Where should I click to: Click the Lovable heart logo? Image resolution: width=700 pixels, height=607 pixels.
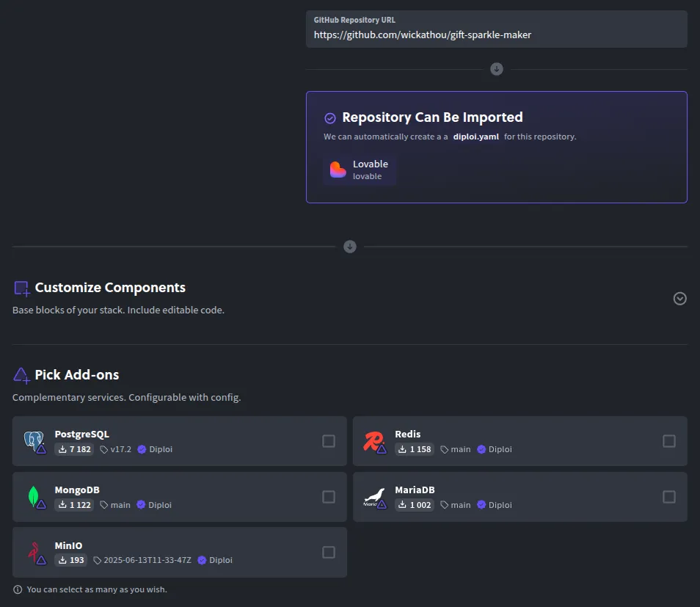coord(338,170)
